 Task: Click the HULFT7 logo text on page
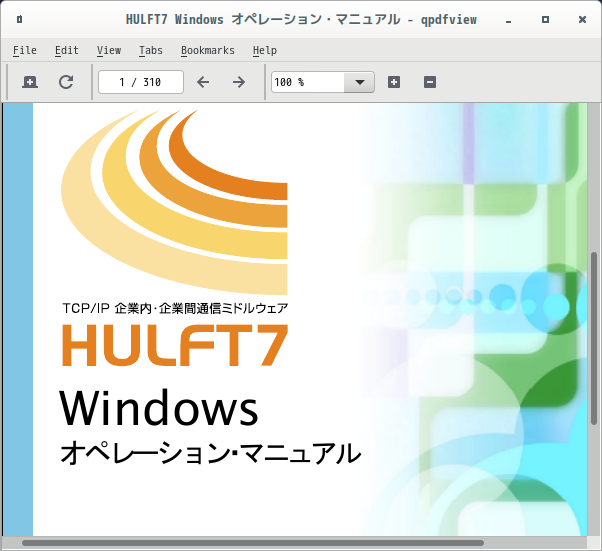(x=175, y=345)
